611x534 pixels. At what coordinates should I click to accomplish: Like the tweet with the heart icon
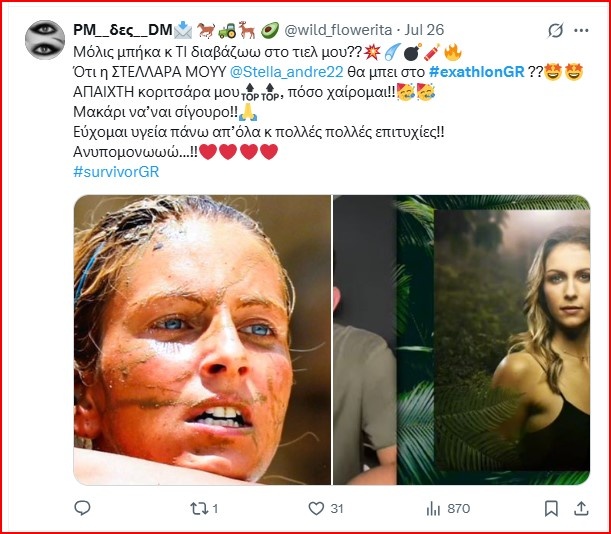click(x=316, y=509)
